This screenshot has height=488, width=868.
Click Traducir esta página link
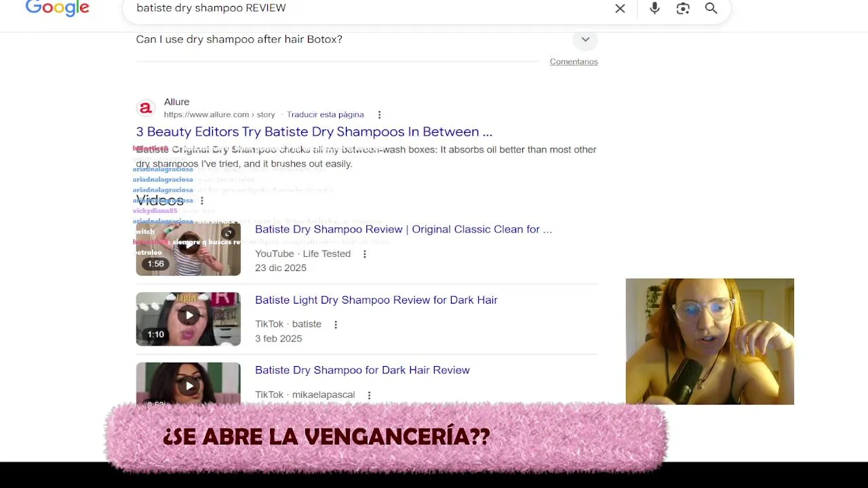pos(325,115)
